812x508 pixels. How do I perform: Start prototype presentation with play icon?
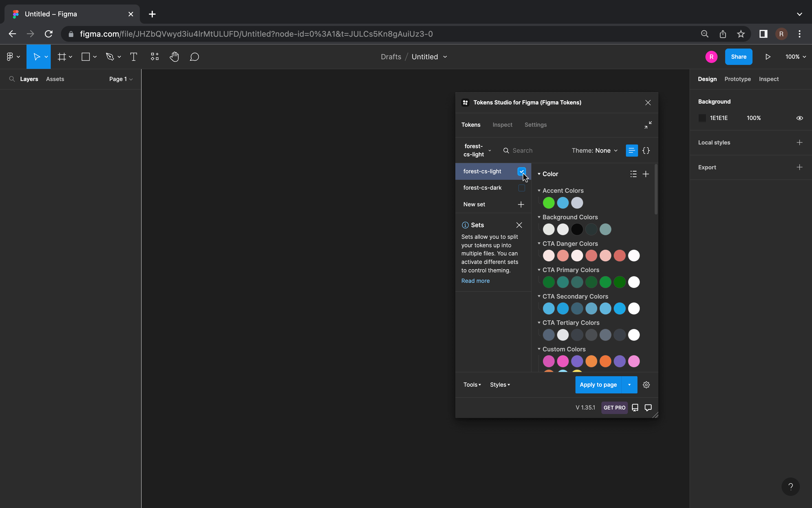(x=768, y=57)
